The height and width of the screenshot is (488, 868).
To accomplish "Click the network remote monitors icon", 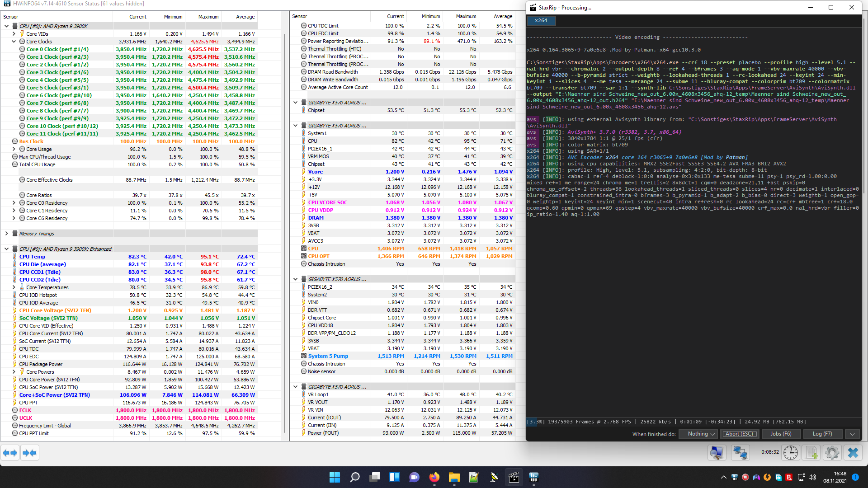I will [740, 453].
